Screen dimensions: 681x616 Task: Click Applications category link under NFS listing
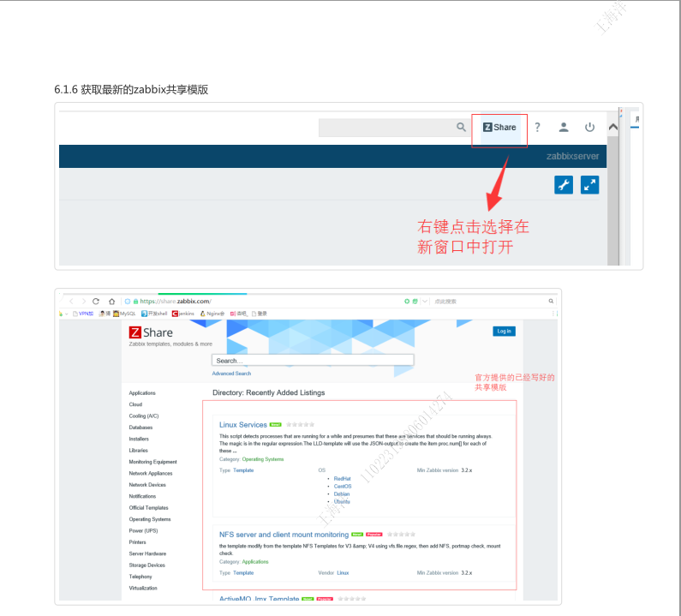point(255,563)
